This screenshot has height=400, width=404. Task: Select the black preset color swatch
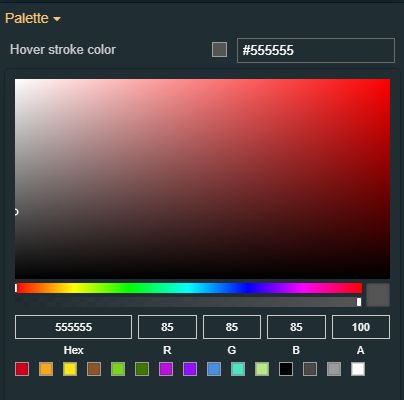(286, 369)
